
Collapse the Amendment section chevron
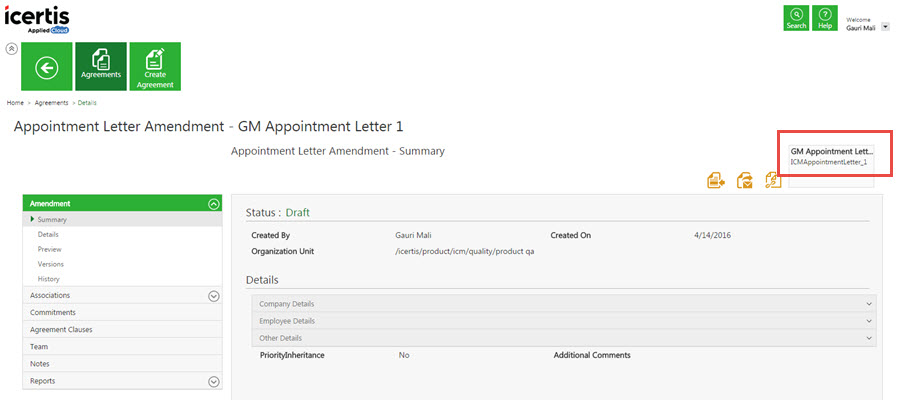pos(214,203)
